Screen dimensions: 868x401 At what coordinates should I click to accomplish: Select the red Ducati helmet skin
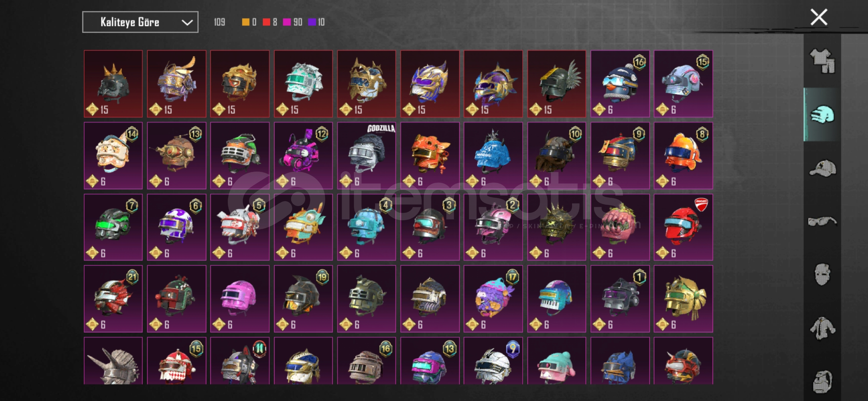coord(683,227)
